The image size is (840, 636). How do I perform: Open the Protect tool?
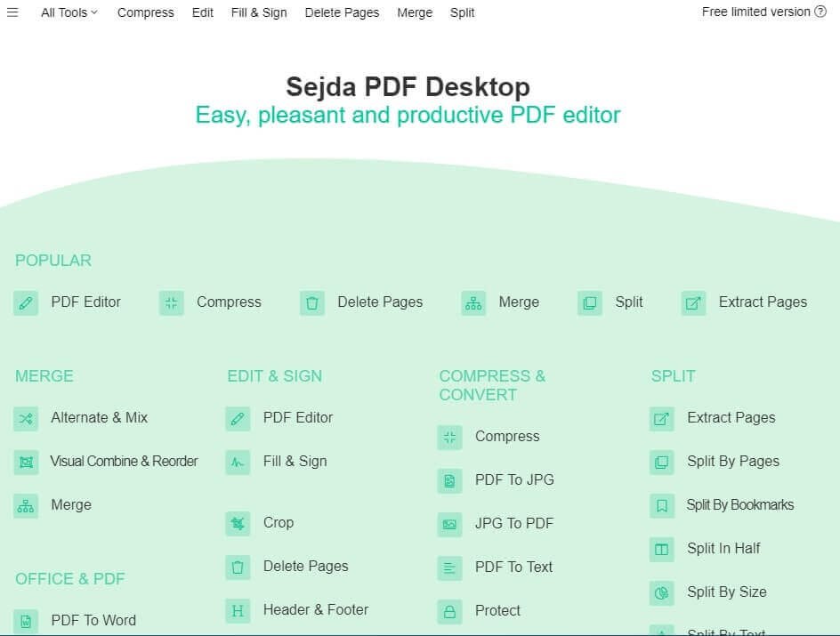click(497, 611)
